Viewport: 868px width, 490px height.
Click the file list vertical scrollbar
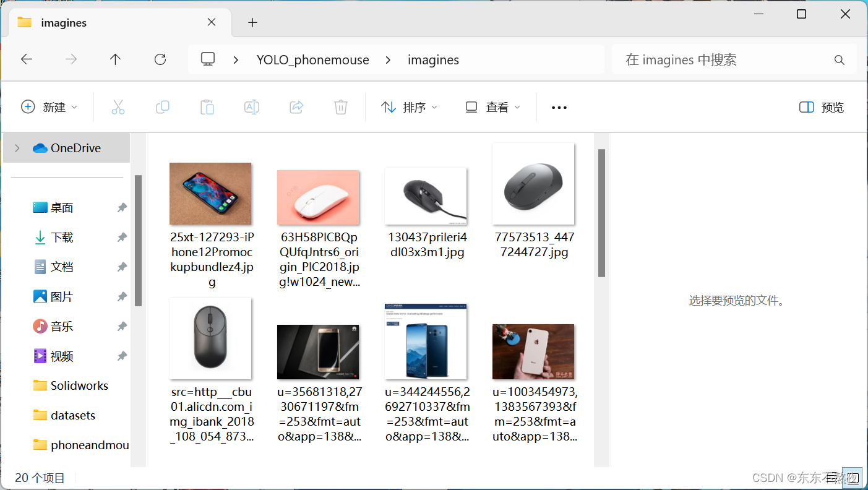point(601,213)
